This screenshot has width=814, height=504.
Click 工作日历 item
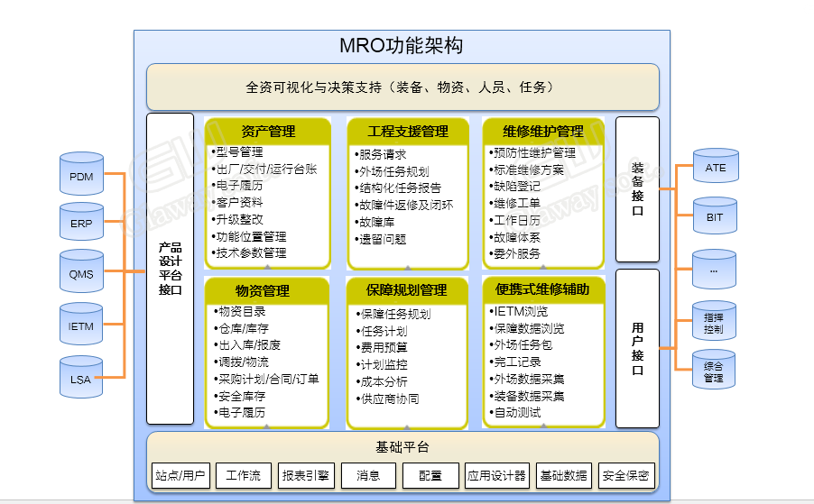[x=516, y=220]
